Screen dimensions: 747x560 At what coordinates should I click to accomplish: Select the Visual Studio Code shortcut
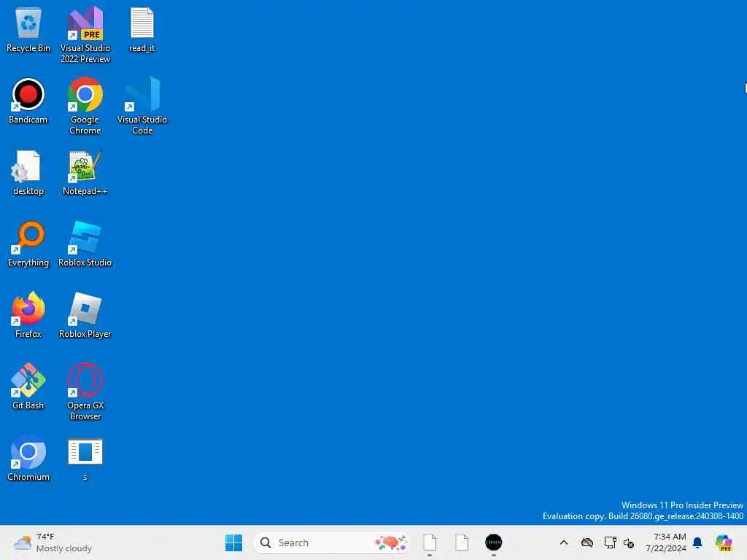[142, 106]
